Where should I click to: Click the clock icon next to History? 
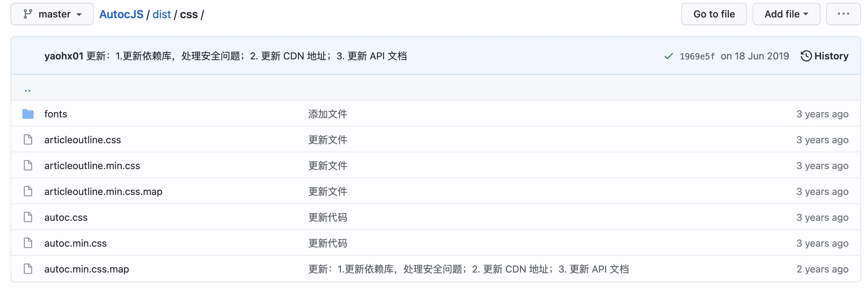pyautogui.click(x=806, y=56)
